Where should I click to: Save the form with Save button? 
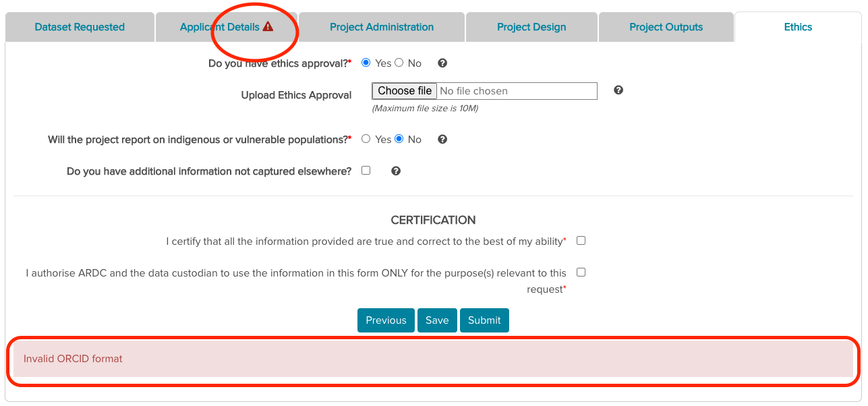[437, 320]
